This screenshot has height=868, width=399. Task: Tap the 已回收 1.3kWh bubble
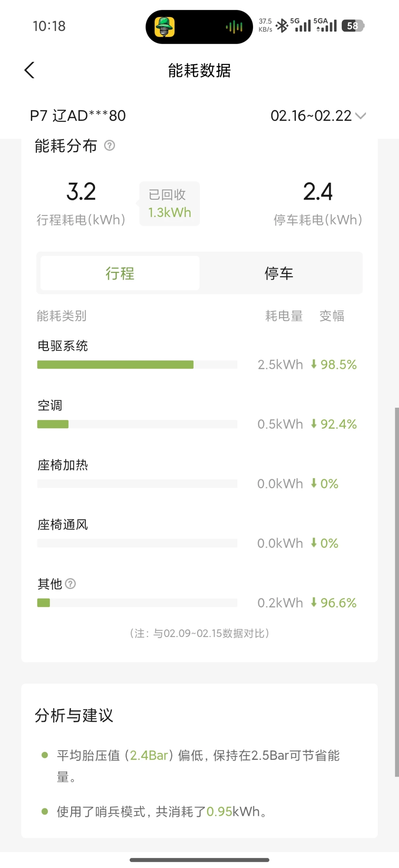click(x=170, y=204)
